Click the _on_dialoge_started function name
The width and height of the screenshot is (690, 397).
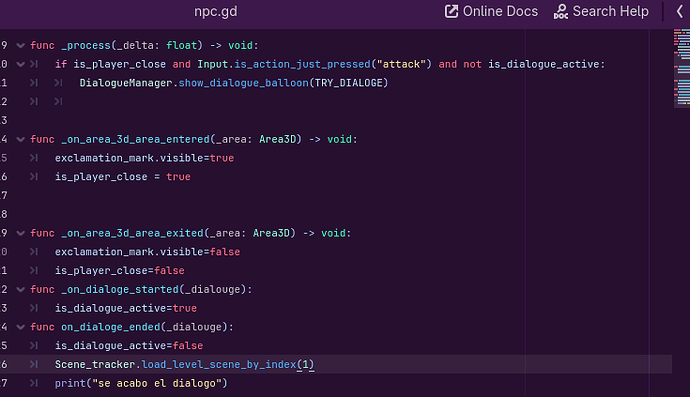click(120, 289)
